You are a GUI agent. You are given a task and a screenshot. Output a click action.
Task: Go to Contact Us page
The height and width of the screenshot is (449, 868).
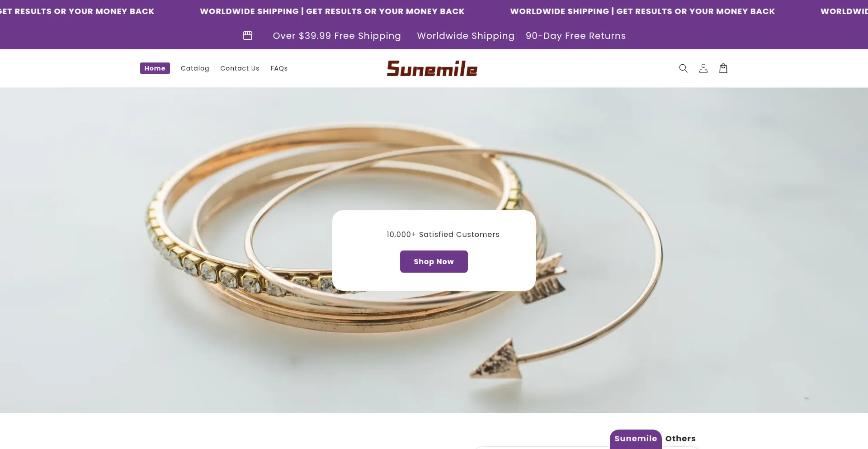click(x=240, y=68)
